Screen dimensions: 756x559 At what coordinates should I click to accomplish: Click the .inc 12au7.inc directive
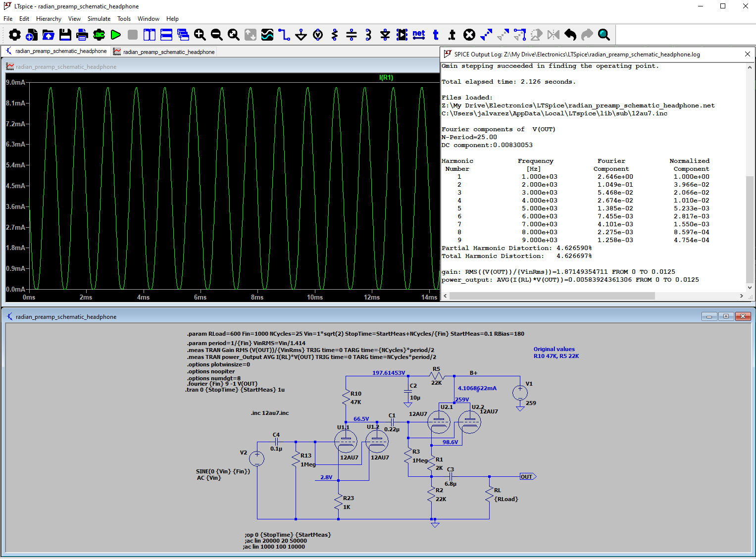tap(270, 413)
